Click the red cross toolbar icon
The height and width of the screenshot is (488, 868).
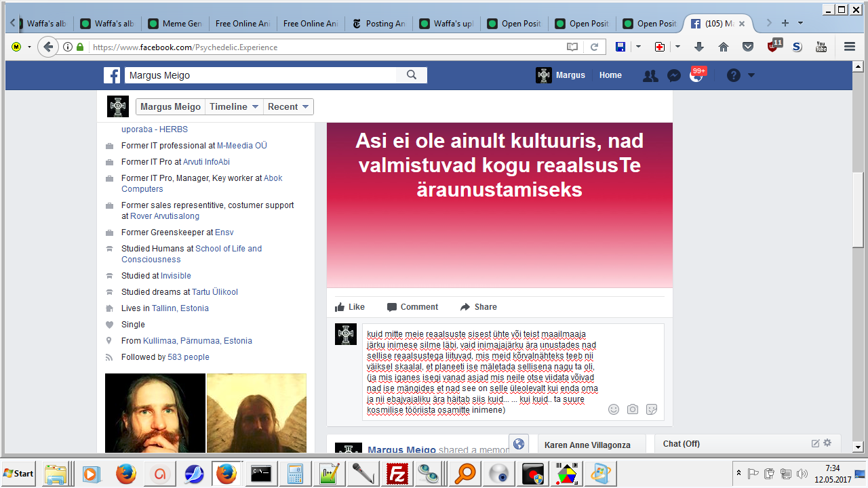coord(659,47)
